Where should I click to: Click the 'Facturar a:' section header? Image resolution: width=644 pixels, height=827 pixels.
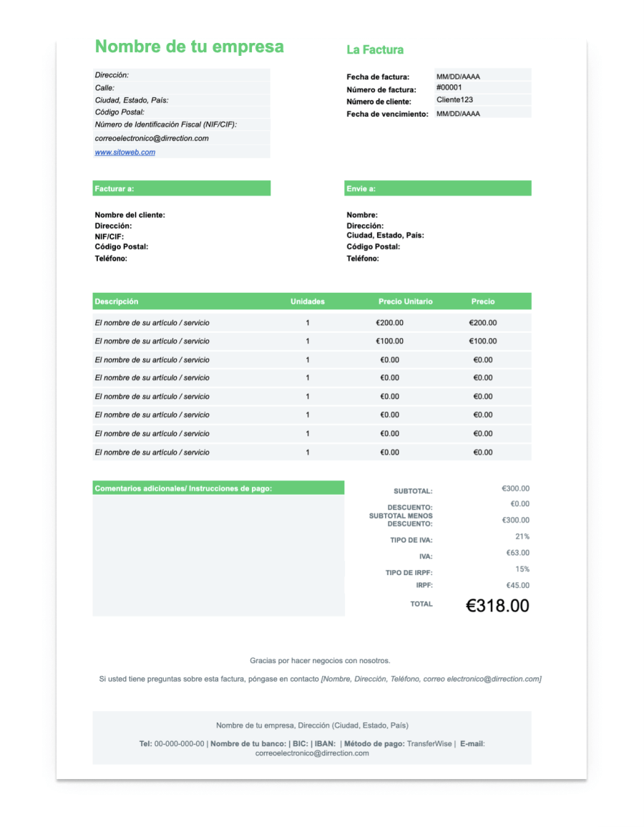pos(182,189)
